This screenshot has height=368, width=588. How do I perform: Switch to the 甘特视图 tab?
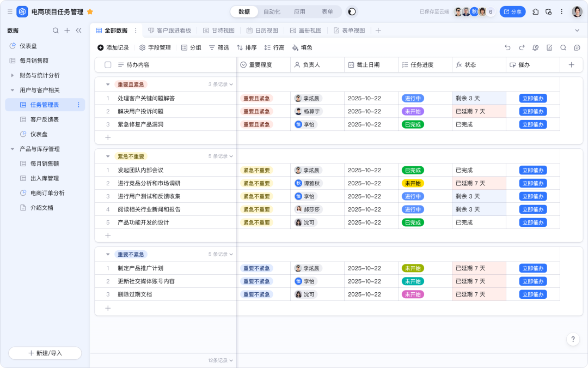coord(218,31)
